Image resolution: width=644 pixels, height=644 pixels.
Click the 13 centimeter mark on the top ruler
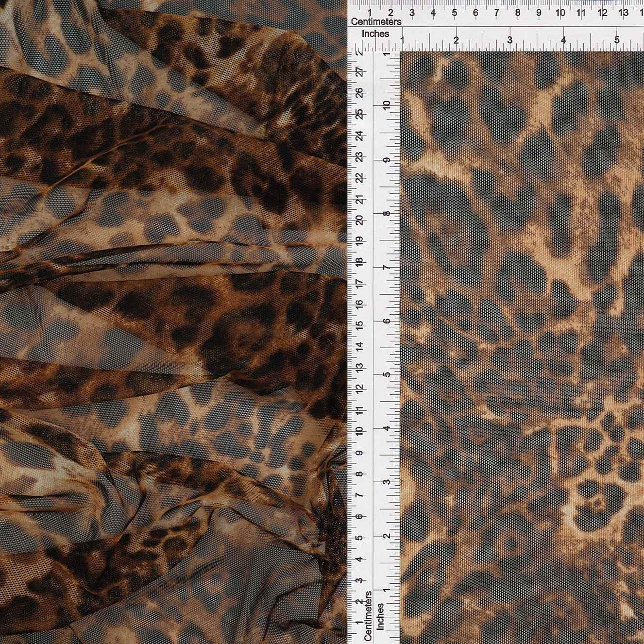(x=624, y=13)
